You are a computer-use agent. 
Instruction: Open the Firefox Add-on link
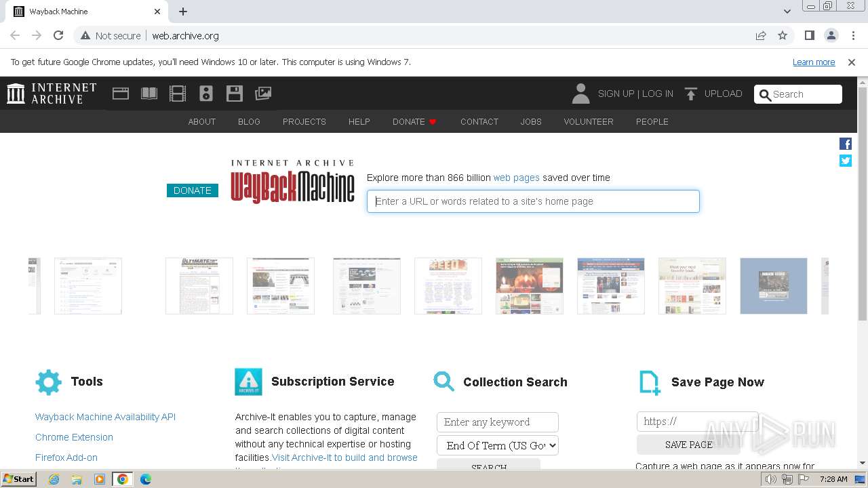click(x=66, y=457)
